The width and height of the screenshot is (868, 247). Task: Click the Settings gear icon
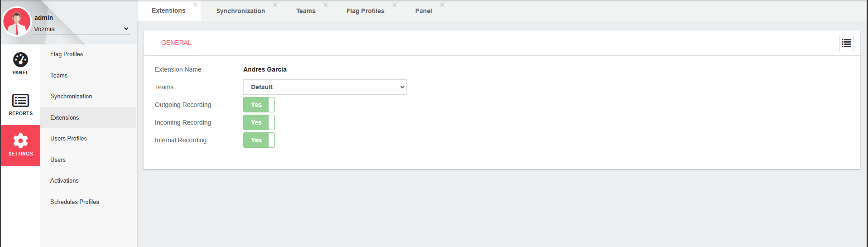pyautogui.click(x=20, y=141)
